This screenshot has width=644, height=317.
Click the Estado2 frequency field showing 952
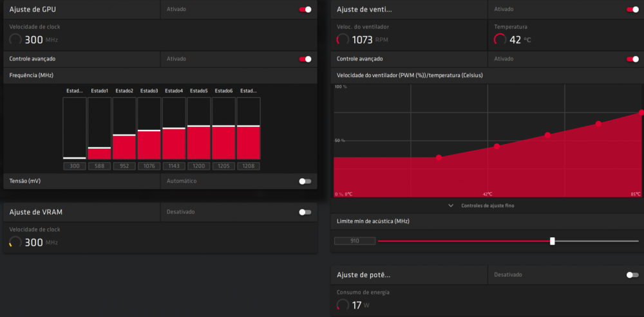coord(124,166)
